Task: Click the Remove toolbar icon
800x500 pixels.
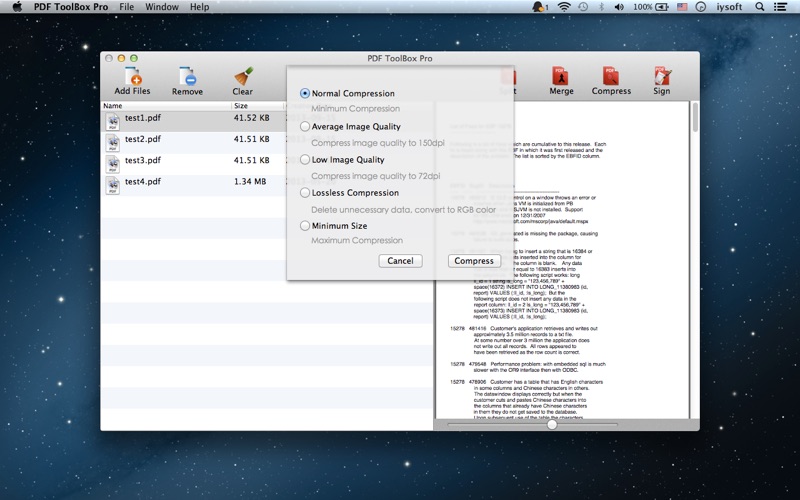Action: 187,77
